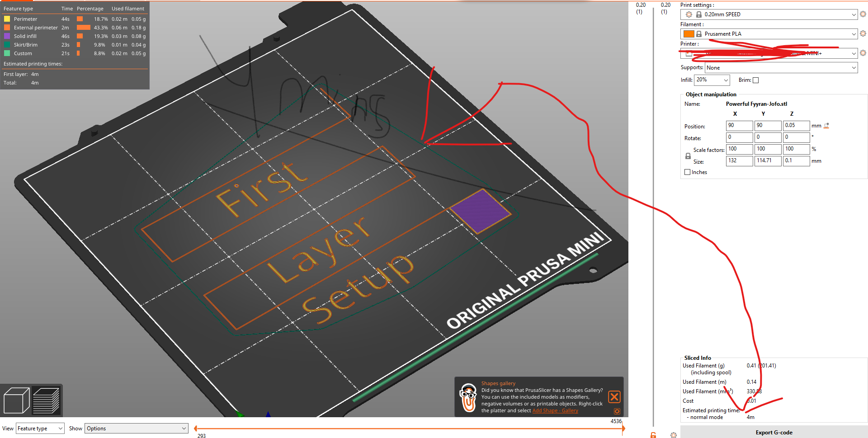
Task: Click the Size Y field showing 114.71
Action: pos(768,161)
